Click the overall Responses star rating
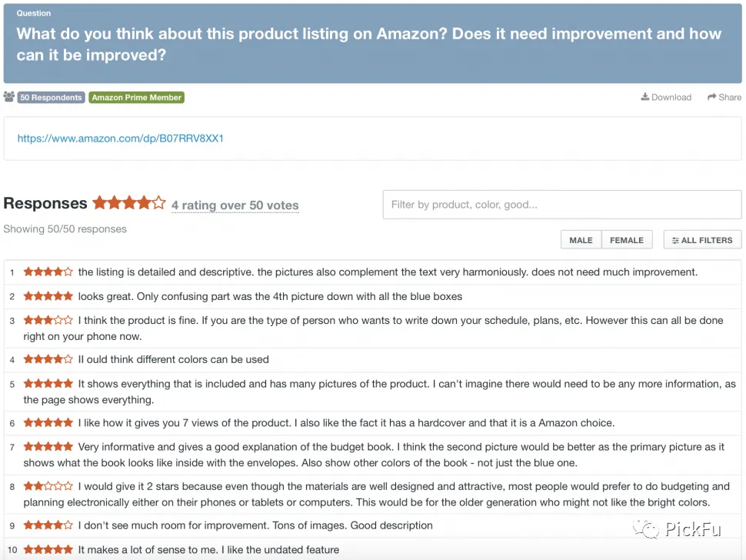Screen dimensions: 746x560 pos(129,203)
